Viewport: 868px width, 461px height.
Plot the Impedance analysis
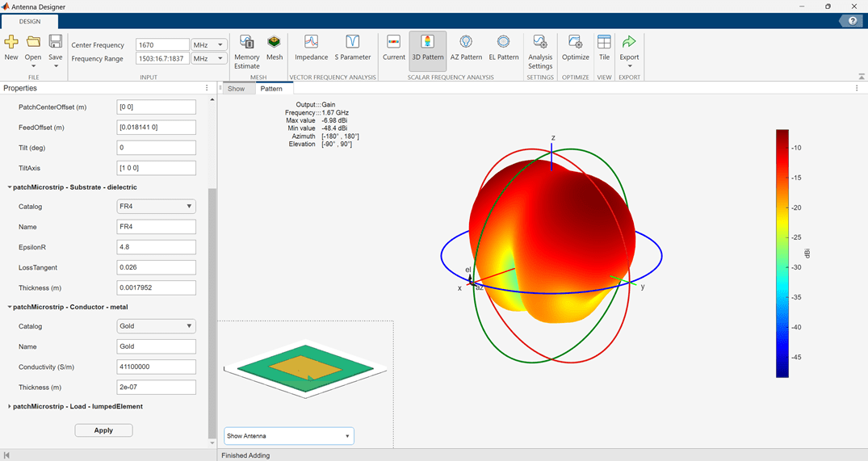(x=311, y=47)
